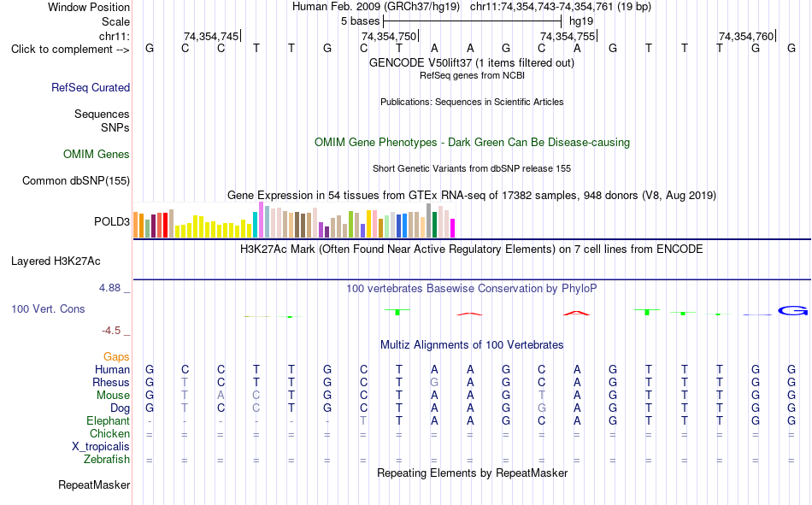Select the Human species row label

click(112, 369)
